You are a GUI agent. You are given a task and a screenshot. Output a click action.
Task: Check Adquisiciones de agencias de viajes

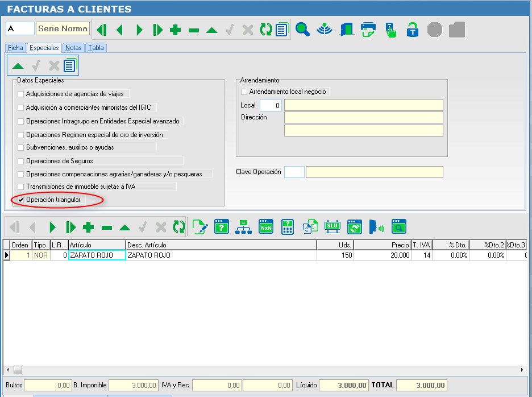(x=20, y=94)
